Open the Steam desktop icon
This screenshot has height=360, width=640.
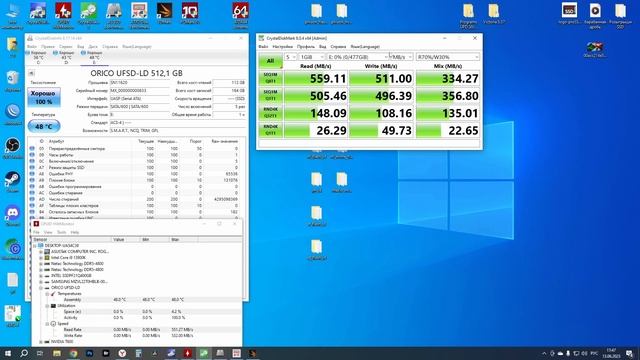(x=12, y=182)
